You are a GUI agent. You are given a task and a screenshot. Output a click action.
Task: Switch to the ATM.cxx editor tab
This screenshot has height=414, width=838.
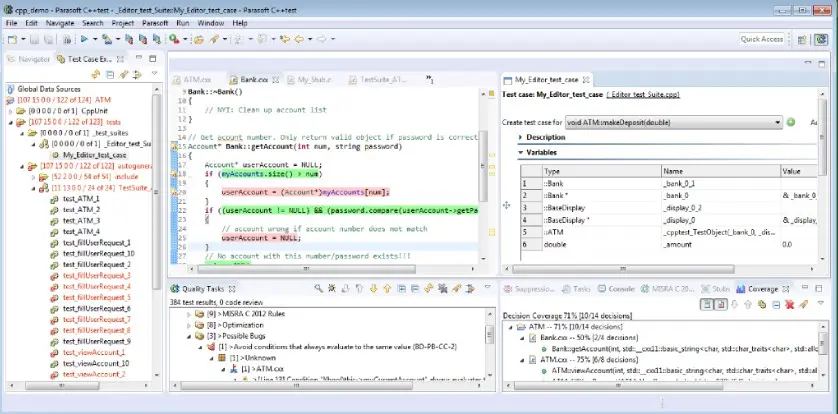pos(193,80)
